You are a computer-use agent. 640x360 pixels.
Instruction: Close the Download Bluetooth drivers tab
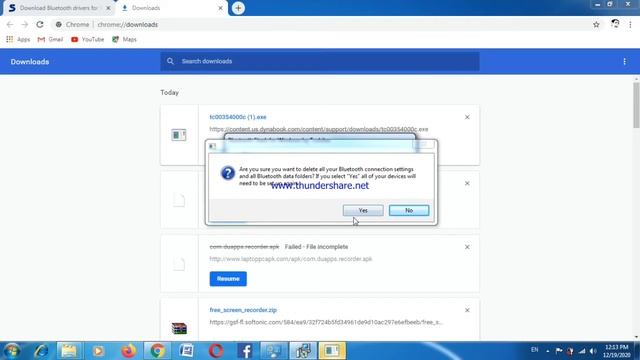tap(108, 8)
